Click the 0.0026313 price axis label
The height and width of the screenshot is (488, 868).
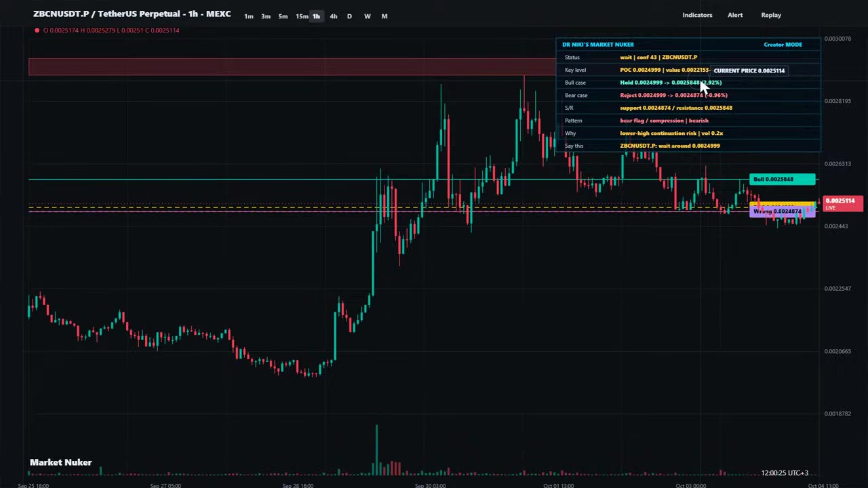click(837, 164)
